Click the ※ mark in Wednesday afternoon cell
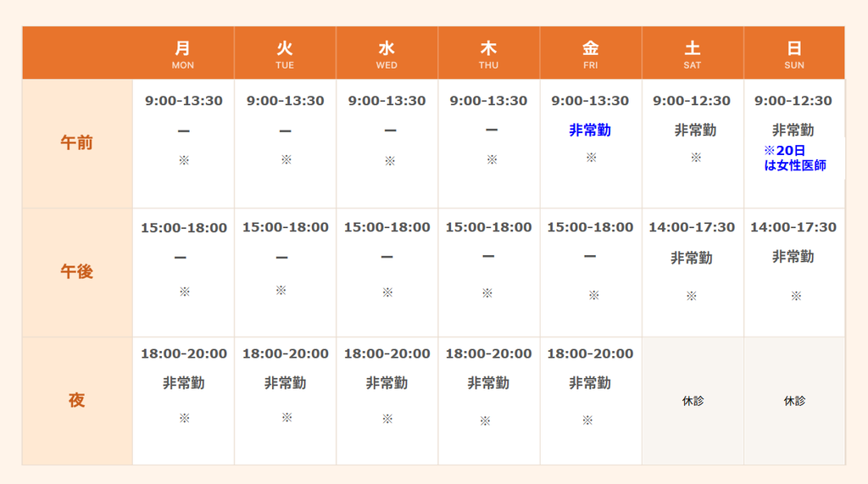The width and height of the screenshot is (868, 484). pyautogui.click(x=387, y=292)
